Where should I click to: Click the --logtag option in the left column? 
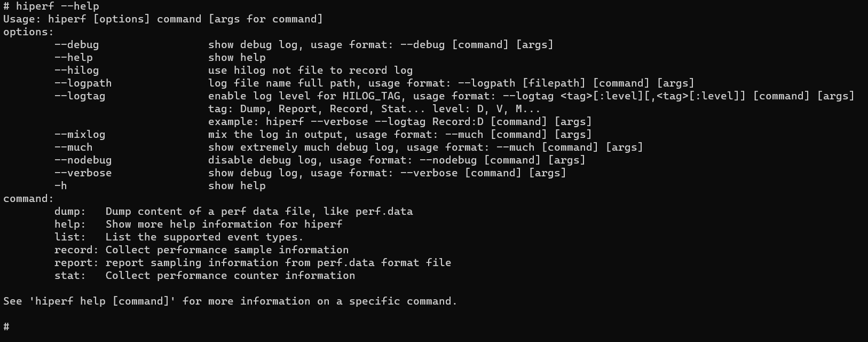[80, 96]
